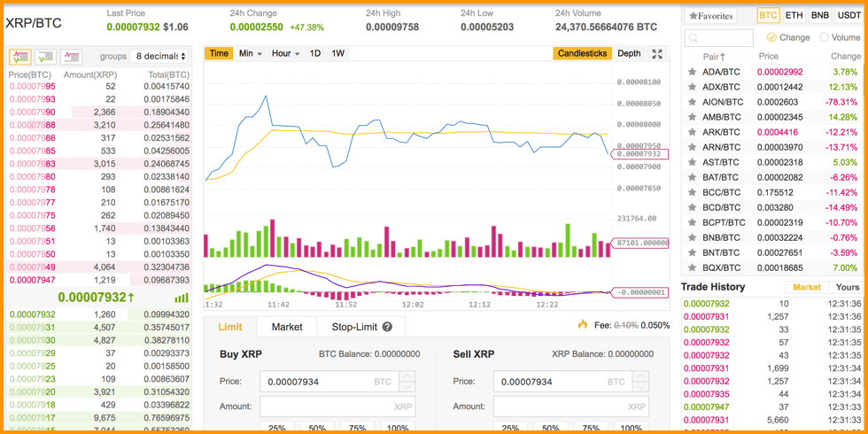Select sell order at price 0.00007995
The height and width of the screenshot is (434, 868).
pos(99,87)
